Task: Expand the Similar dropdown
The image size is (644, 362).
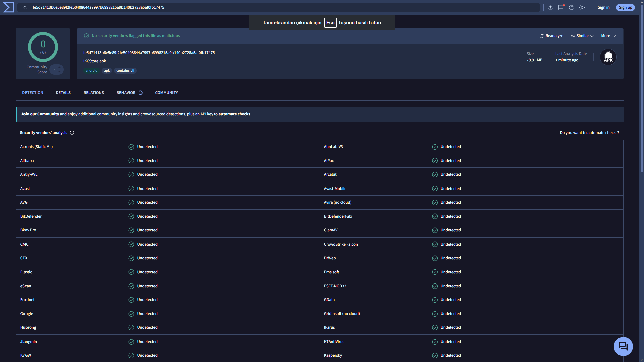Action: point(582,36)
